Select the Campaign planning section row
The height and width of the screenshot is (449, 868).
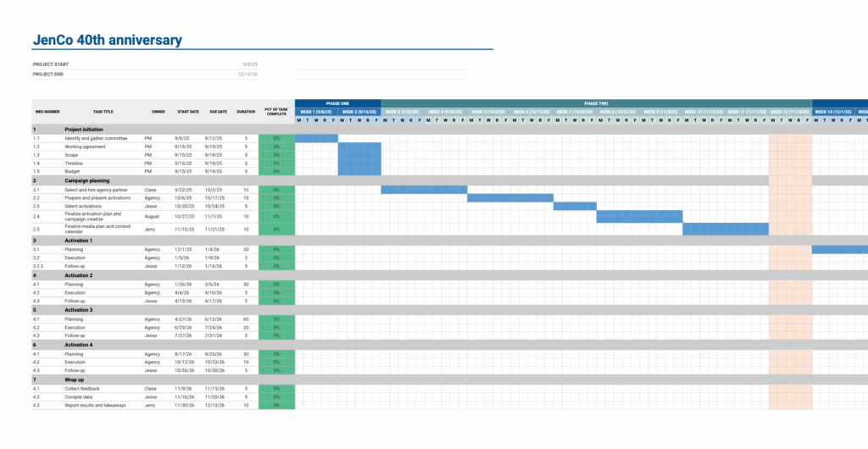86,180
